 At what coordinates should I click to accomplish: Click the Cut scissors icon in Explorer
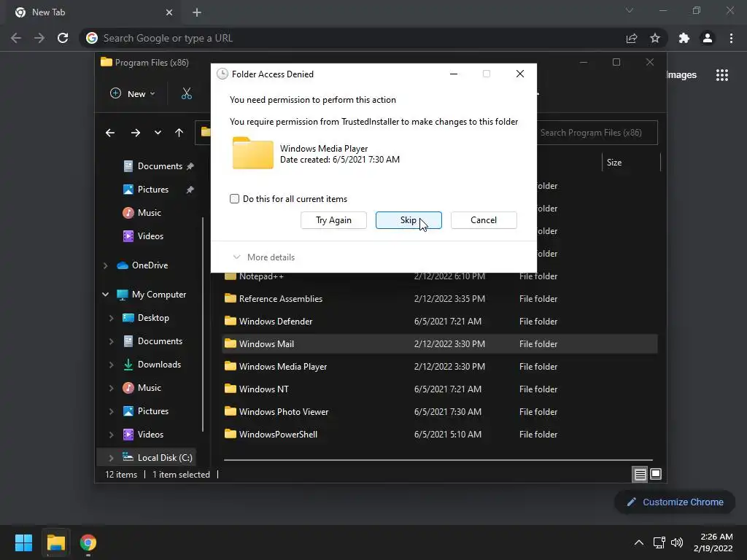[187, 93]
